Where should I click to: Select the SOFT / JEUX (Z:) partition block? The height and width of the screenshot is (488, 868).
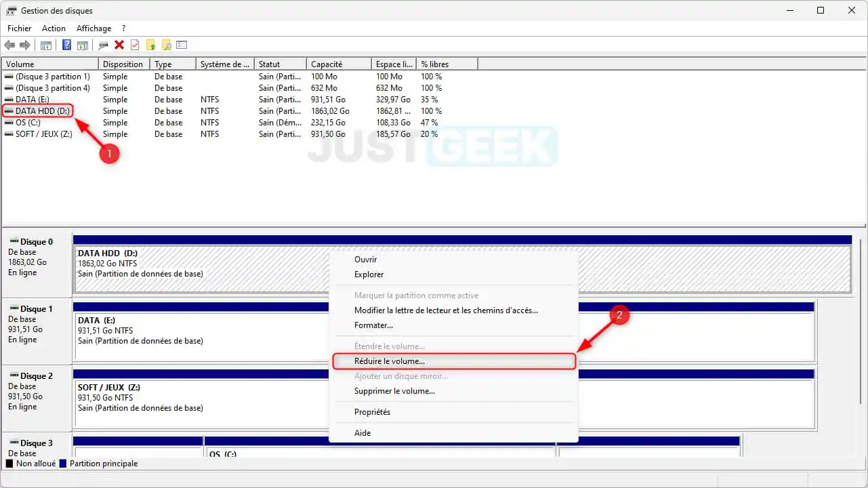click(443, 399)
